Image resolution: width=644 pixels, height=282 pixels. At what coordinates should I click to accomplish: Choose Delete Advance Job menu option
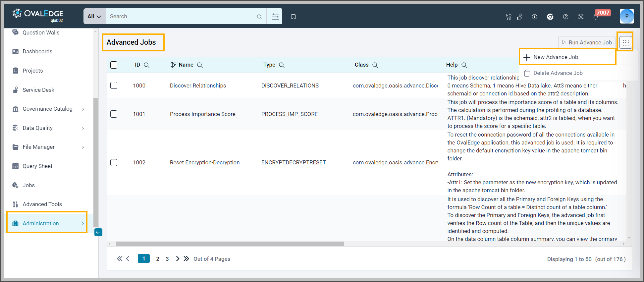pos(558,73)
